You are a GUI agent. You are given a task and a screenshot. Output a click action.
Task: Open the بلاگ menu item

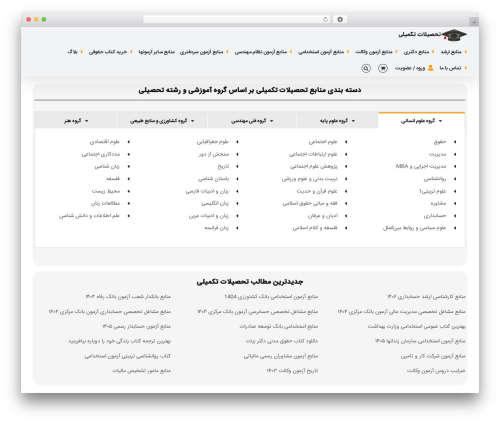(x=72, y=52)
